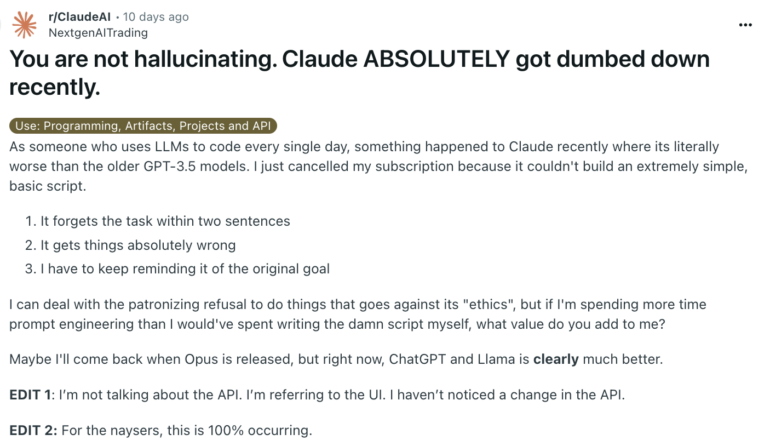Click the bold 'EDIT 2' label

coord(33,430)
